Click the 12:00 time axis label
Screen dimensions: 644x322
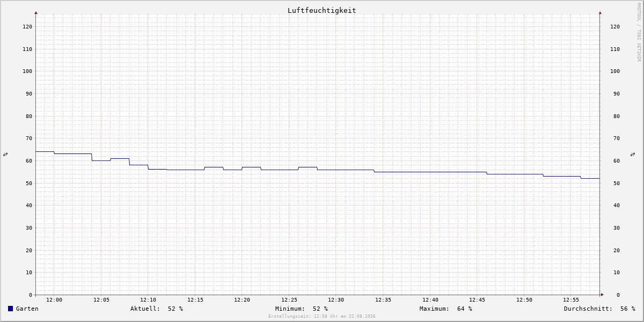pyautogui.click(x=54, y=300)
